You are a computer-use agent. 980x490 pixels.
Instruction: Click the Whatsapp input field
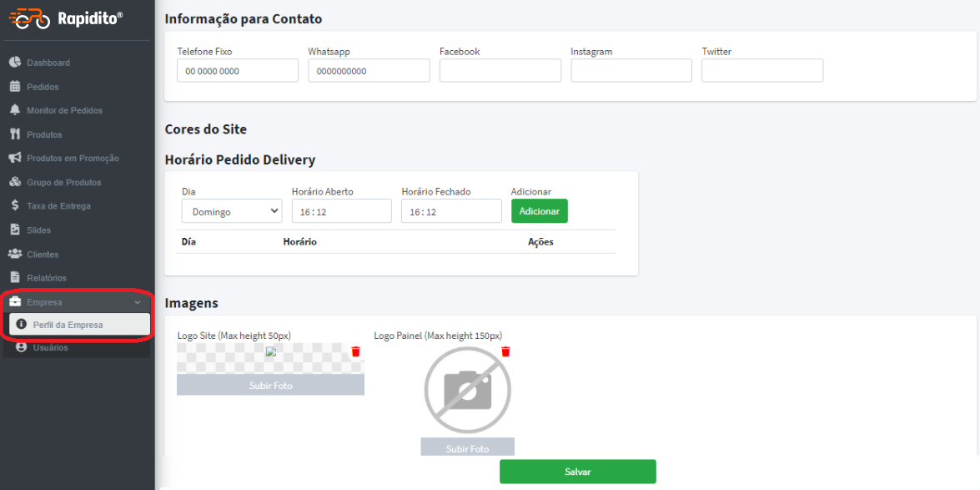point(369,71)
